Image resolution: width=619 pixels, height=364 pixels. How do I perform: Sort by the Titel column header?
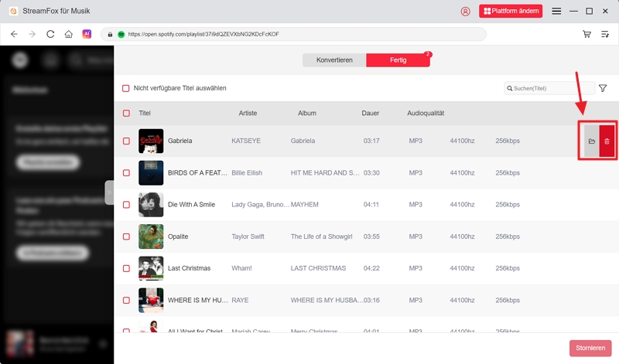pos(145,113)
